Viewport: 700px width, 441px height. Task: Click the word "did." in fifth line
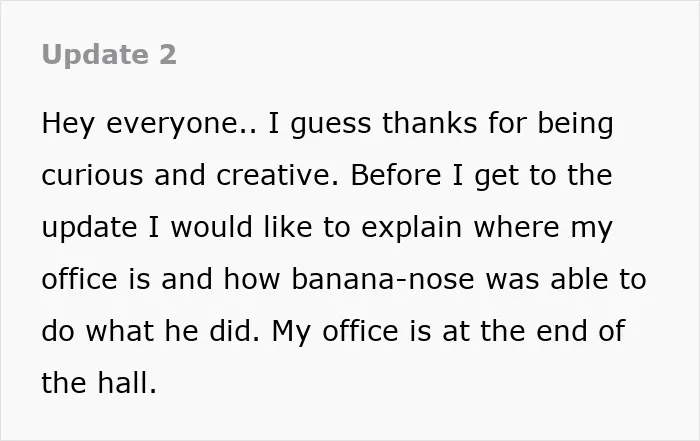click(234, 331)
